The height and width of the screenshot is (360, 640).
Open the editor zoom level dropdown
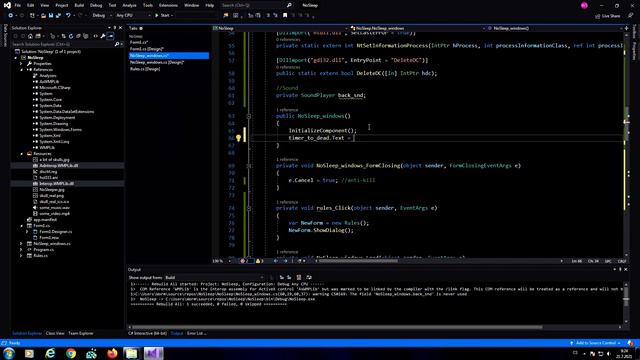pos(222,261)
